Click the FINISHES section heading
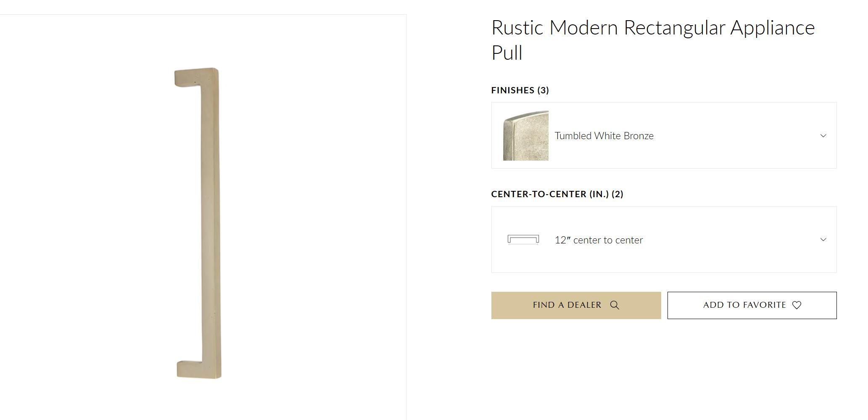 point(513,90)
